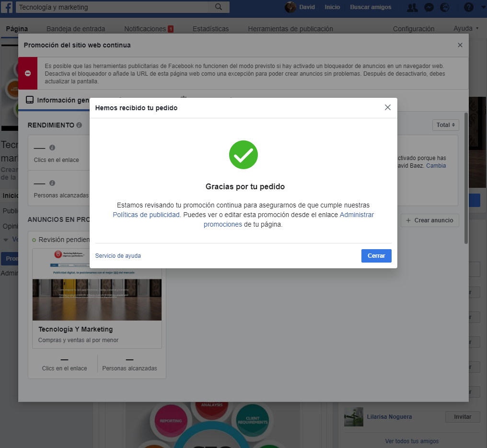The image size is (487, 448).
Task: Open the Notificaciones tab
Action: pos(149,29)
